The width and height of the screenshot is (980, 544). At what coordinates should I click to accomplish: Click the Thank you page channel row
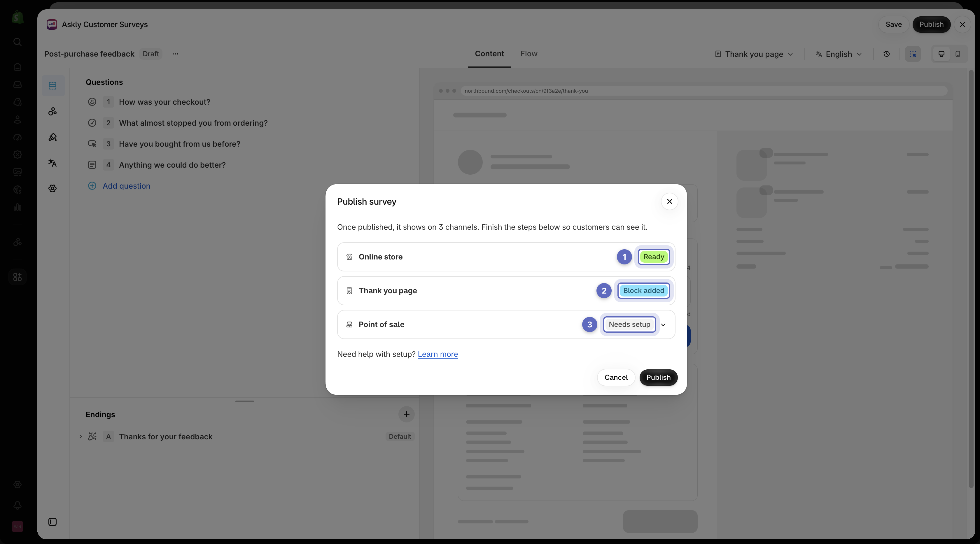[506, 291]
